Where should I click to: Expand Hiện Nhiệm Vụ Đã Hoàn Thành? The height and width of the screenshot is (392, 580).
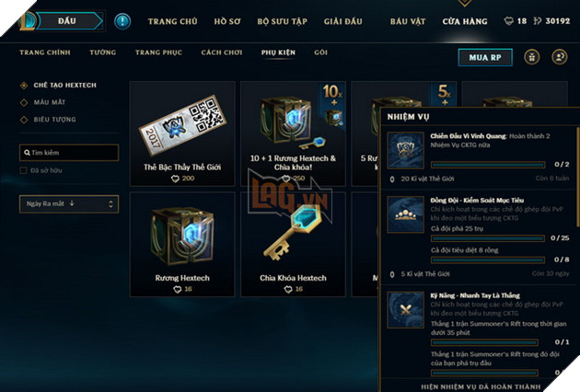(x=481, y=386)
